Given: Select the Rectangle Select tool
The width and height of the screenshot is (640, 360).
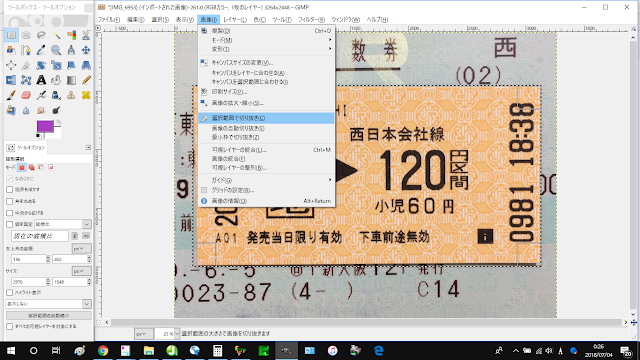Looking at the screenshot, I should (11, 35).
